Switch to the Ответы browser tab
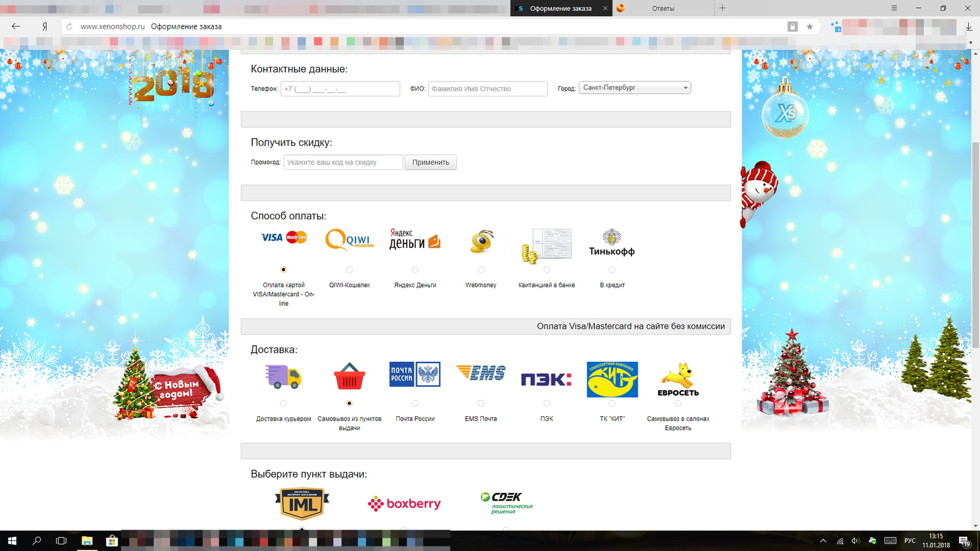 pos(663,9)
